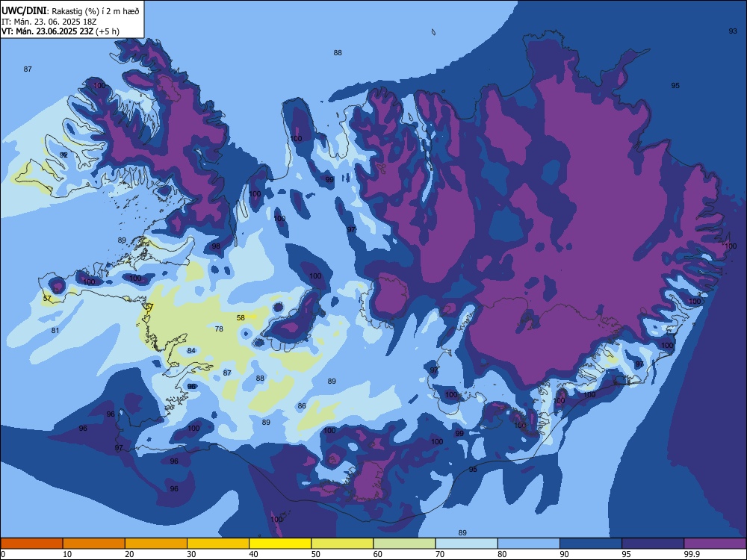Click the '93' humidity value on the map
Screen dimensions: 747x560
pyautogui.click(x=733, y=31)
